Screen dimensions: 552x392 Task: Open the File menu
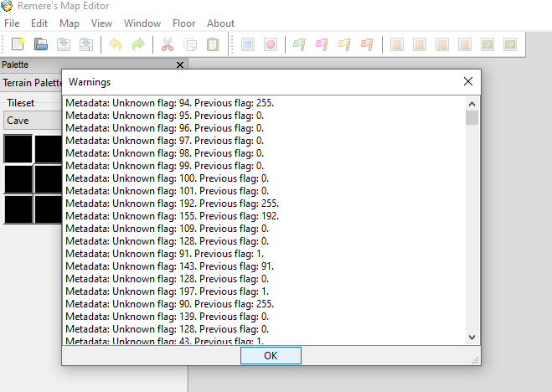click(12, 23)
